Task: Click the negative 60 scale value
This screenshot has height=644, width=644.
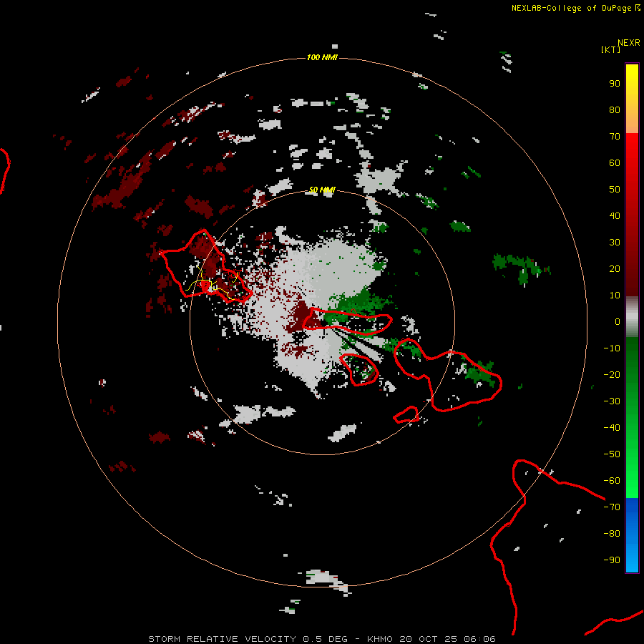Action: pyautogui.click(x=612, y=481)
